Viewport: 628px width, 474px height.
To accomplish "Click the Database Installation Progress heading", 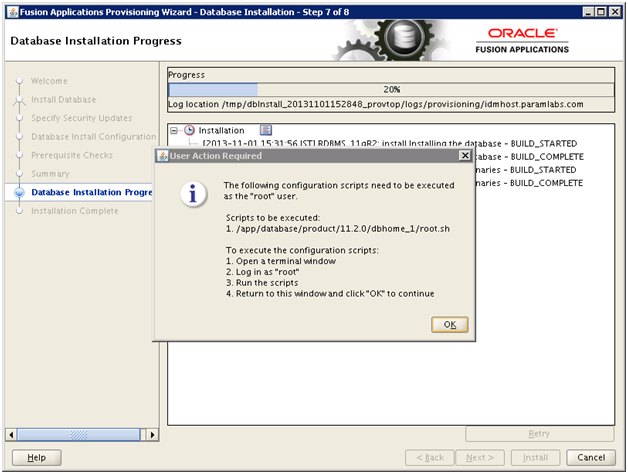I will pos(96,41).
